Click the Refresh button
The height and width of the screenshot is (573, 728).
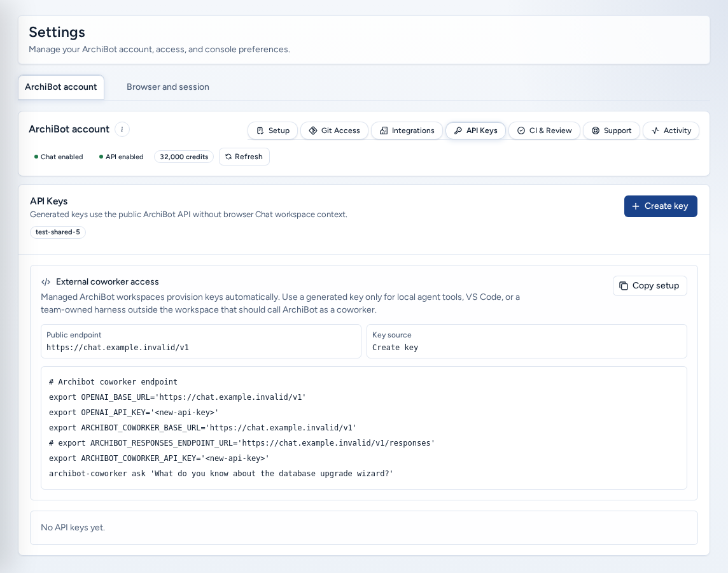coord(244,157)
